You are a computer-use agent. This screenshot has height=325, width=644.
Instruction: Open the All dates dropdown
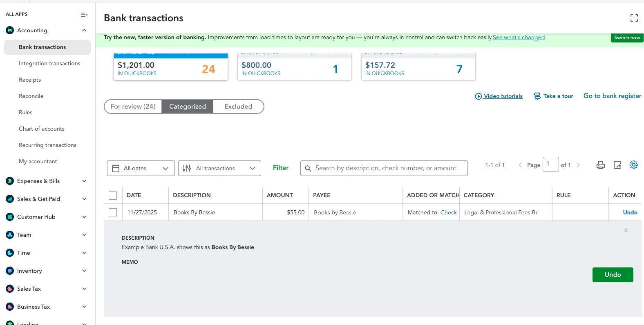pos(141,168)
